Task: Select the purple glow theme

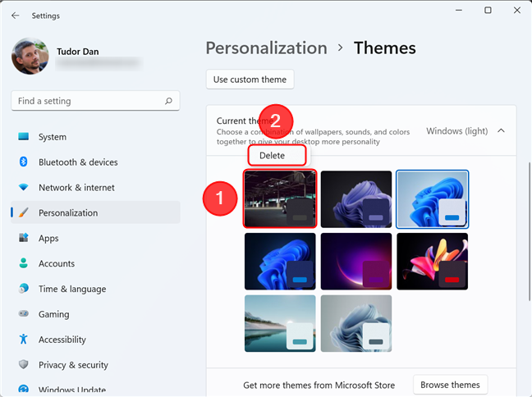Action: pos(356,261)
